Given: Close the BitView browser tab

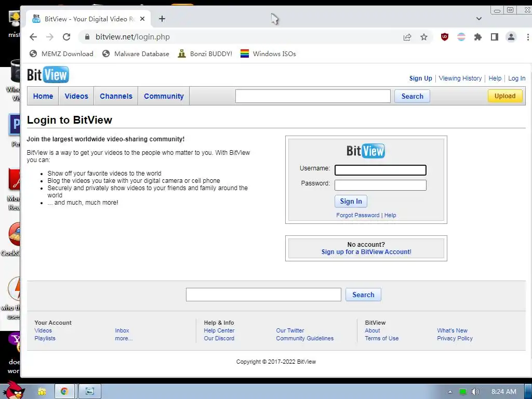Looking at the screenshot, I should pyautogui.click(x=142, y=19).
